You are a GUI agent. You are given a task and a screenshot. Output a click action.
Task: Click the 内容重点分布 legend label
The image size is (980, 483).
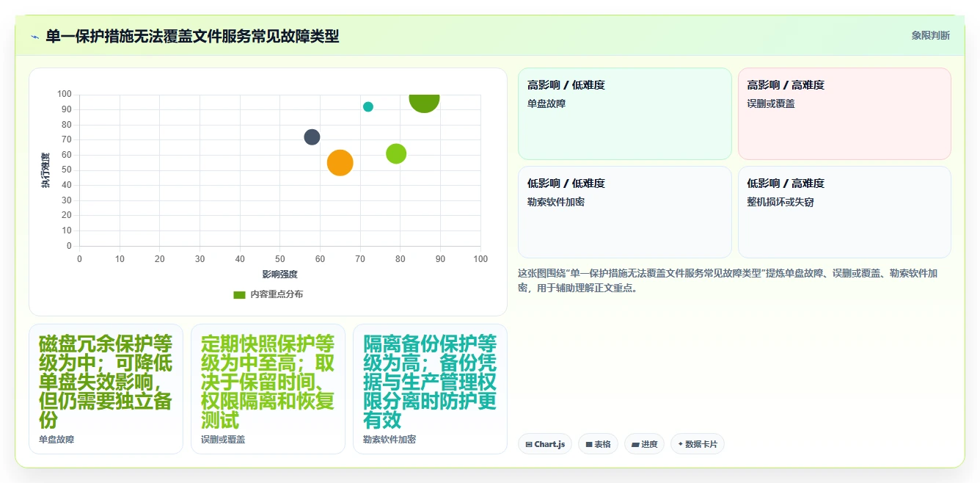point(277,294)
